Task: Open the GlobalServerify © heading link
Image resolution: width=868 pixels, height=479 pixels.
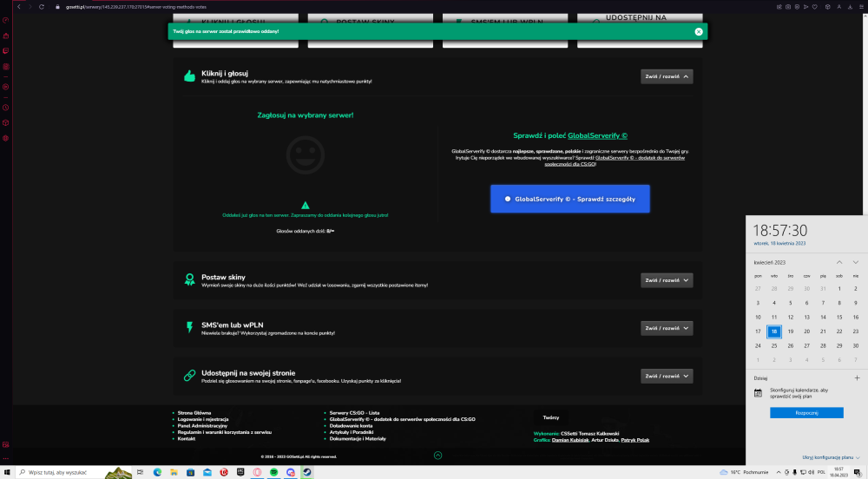Action: click(597, 135)
